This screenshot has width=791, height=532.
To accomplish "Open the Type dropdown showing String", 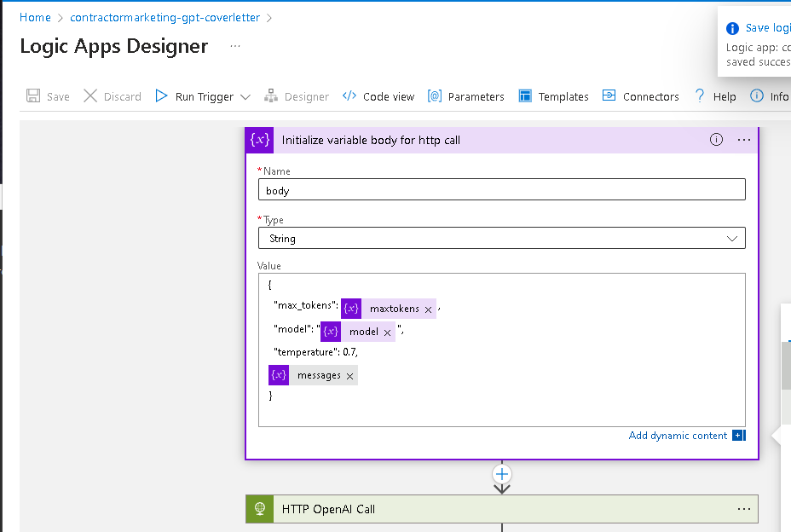I will 501,238.
